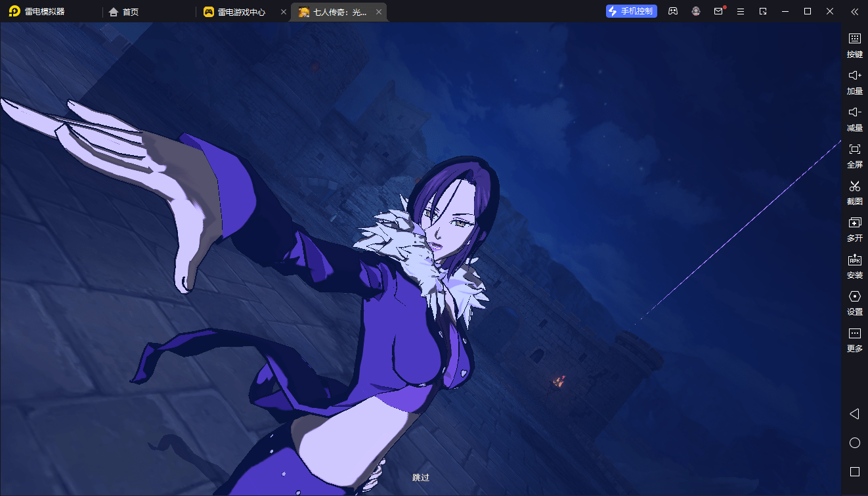
Task: Open the 多开 multi-instance manager
Action: (854, 229)
